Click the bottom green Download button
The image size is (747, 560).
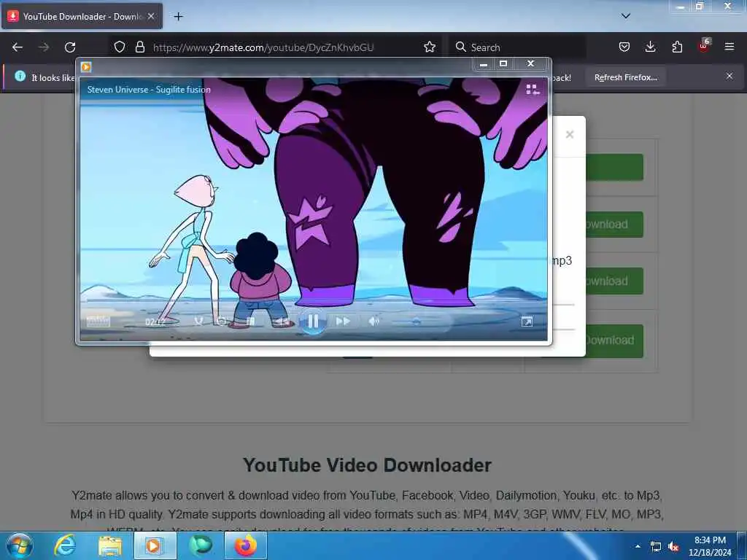pyautogui.click(x=614, y=341)
